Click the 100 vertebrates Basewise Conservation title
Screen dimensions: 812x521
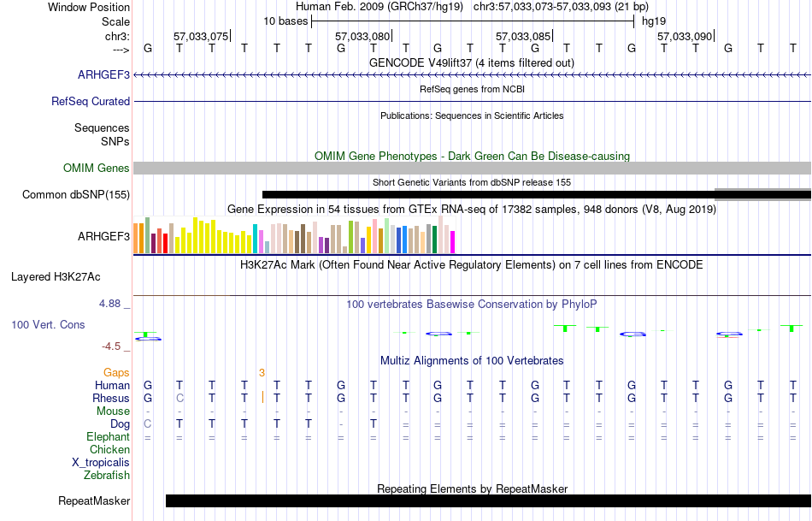(472, 305)
